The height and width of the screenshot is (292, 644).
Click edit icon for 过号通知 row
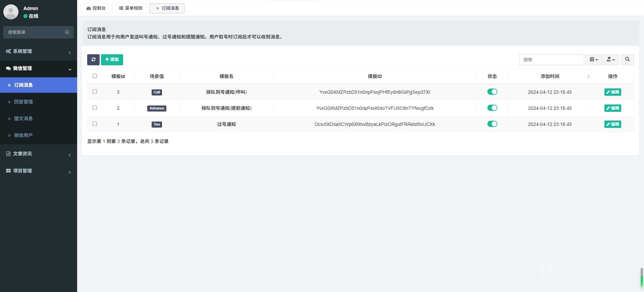[x=612, y=124]
